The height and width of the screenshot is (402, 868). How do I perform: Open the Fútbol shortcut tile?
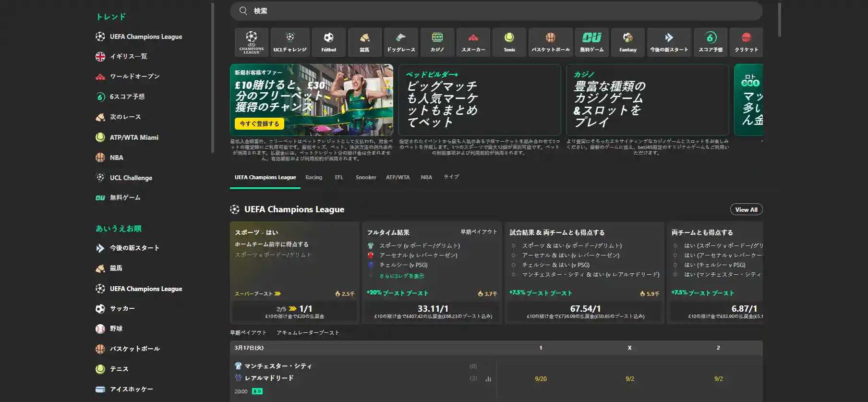(x=328, y=42)
